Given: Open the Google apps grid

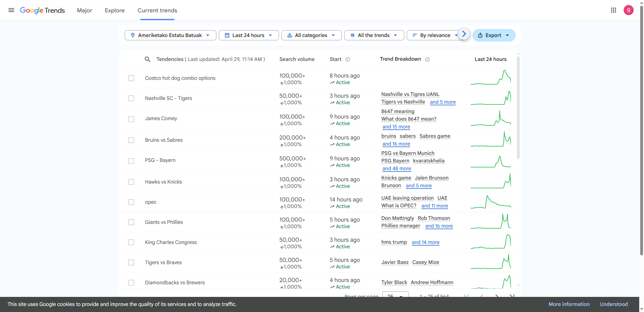Looking at the screenshot, I should click(x=613, y=10).
